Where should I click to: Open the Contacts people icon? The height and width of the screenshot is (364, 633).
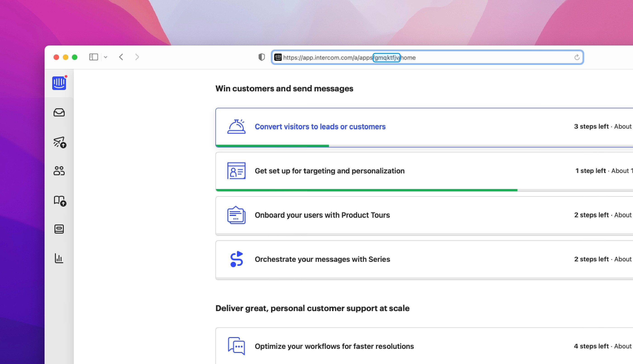pyautogui.click(x=59, y=171)
